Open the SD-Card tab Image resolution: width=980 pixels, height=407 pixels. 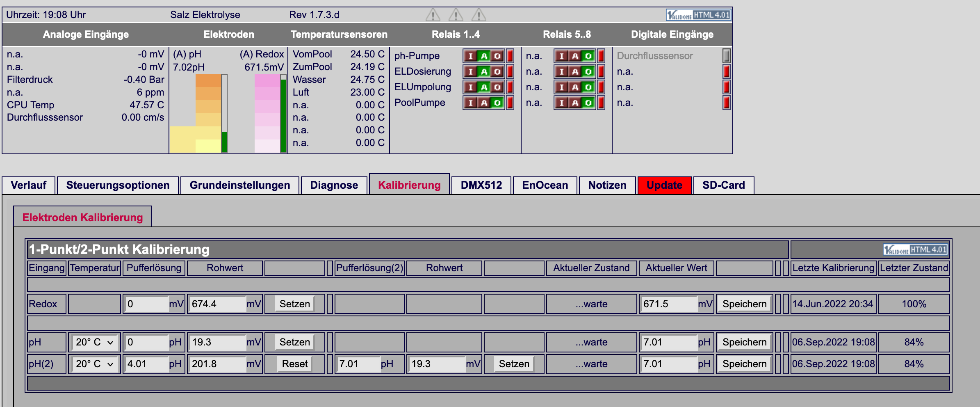click(x=724, y=185)
